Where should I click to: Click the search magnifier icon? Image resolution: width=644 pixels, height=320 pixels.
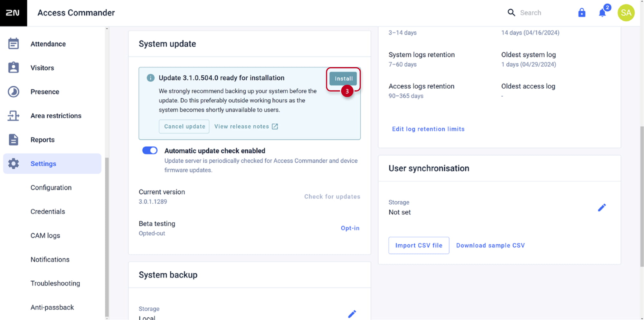click(511, 13)
